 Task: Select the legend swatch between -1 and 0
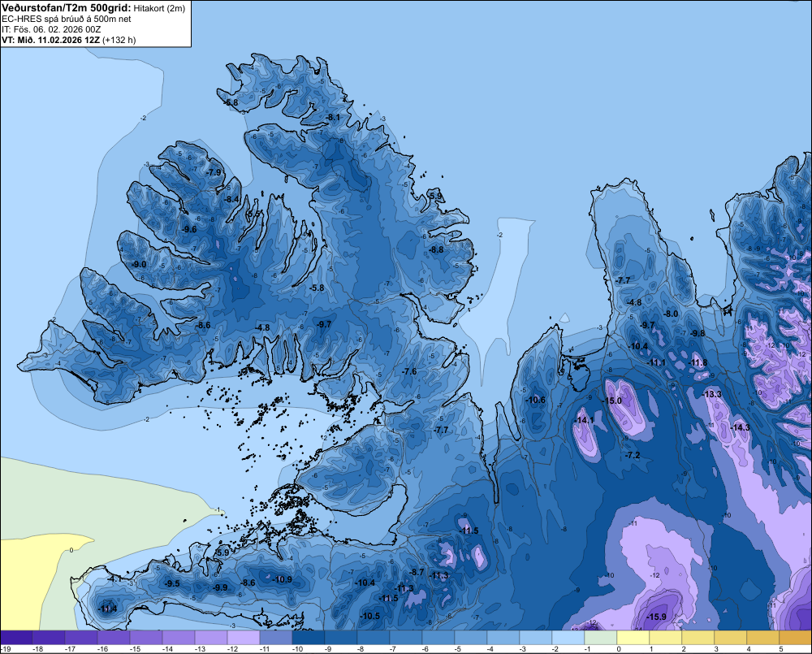point(601,638)
